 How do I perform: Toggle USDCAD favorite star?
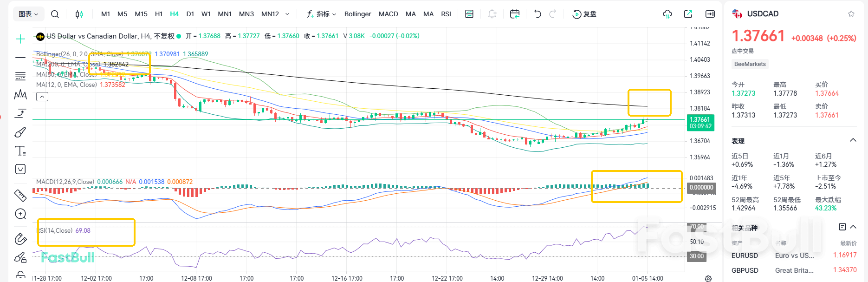851,14
